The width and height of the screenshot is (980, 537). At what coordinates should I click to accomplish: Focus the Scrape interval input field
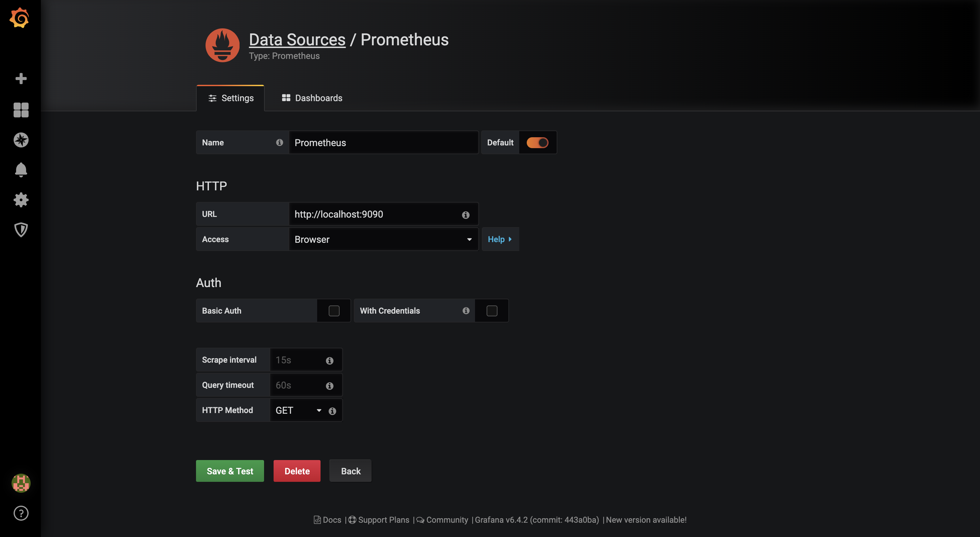306,360
